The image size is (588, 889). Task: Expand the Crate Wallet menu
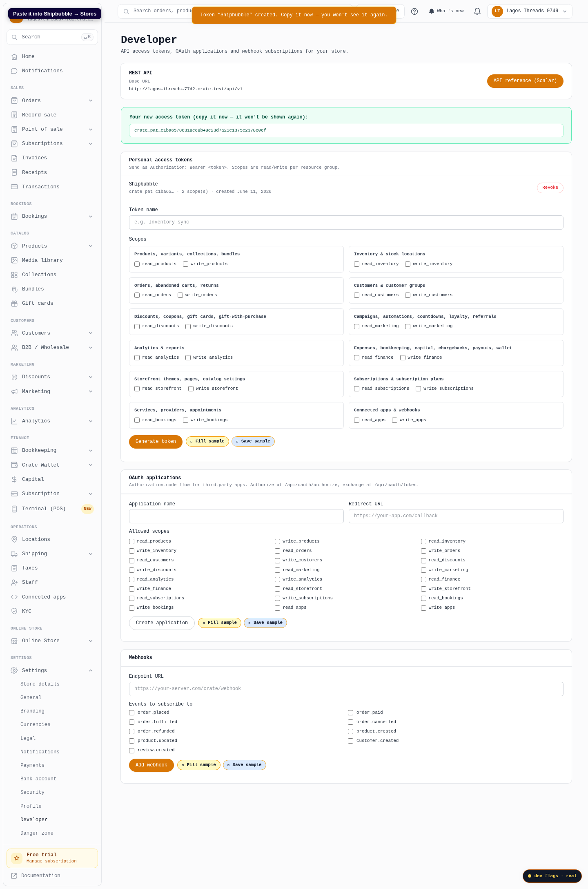[x=91, y=465]
